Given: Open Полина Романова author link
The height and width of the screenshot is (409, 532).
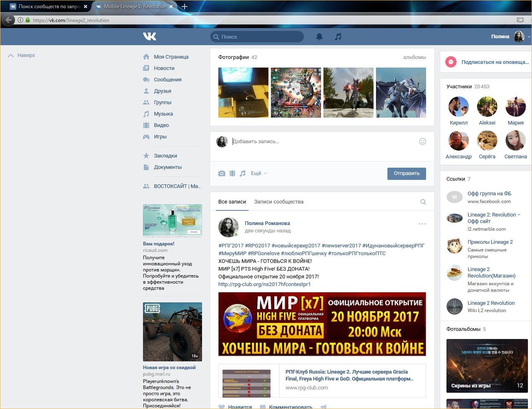Looking at the screenshot, I should click(267, 223).
